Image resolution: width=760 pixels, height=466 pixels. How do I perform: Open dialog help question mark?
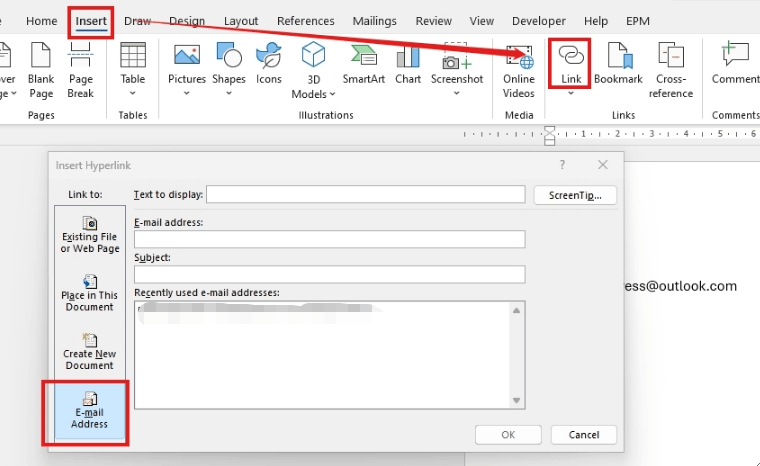click(562, 165)
